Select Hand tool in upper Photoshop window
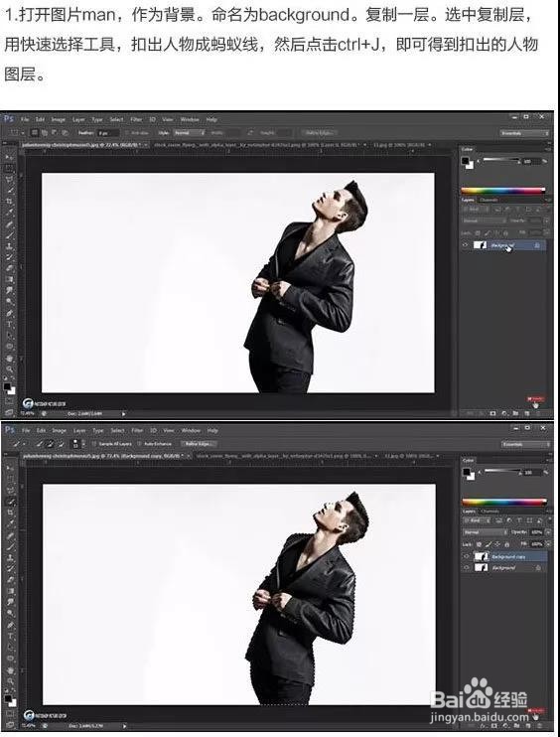Image resolution: width=560 pixels, height=737 pixels. (9, 359)
